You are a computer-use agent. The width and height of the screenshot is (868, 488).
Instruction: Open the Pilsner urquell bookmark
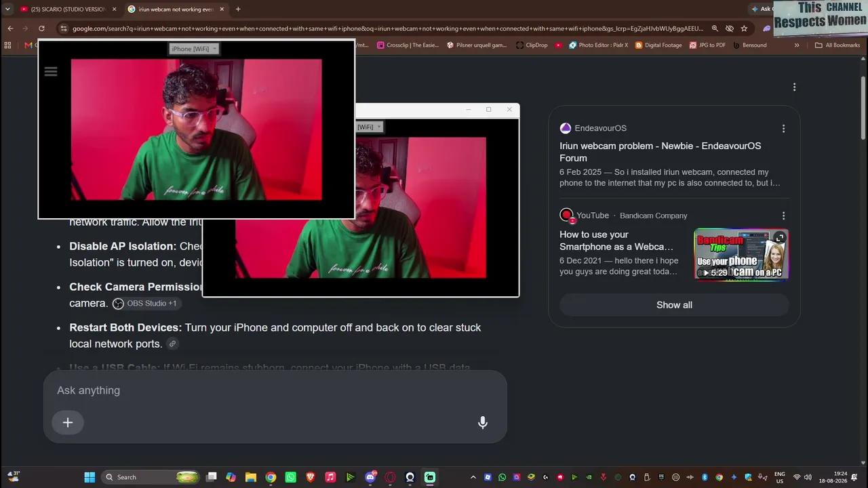pos(477,45)
